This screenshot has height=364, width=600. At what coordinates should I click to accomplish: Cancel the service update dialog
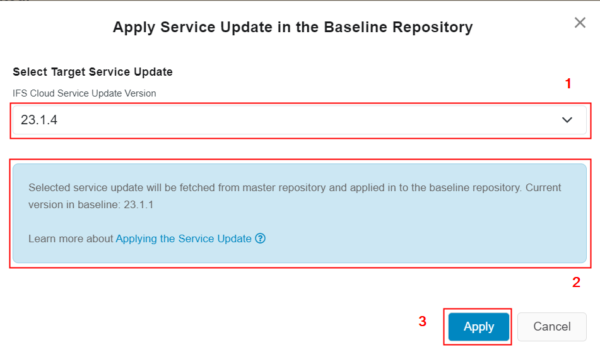pyautogui.click(x=551, y=327)
